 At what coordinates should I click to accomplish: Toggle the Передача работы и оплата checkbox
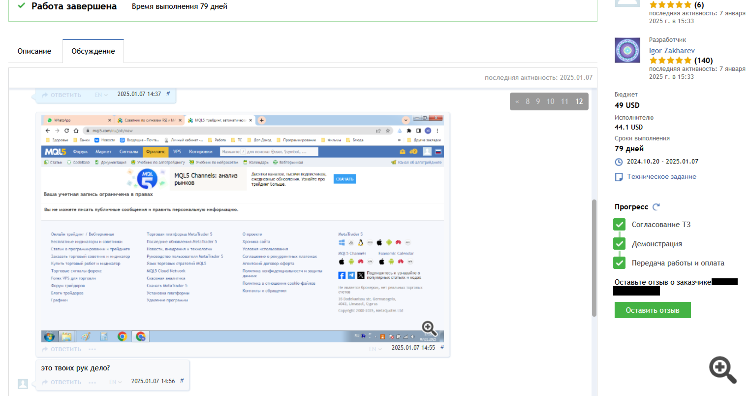[x=619, y=263]
